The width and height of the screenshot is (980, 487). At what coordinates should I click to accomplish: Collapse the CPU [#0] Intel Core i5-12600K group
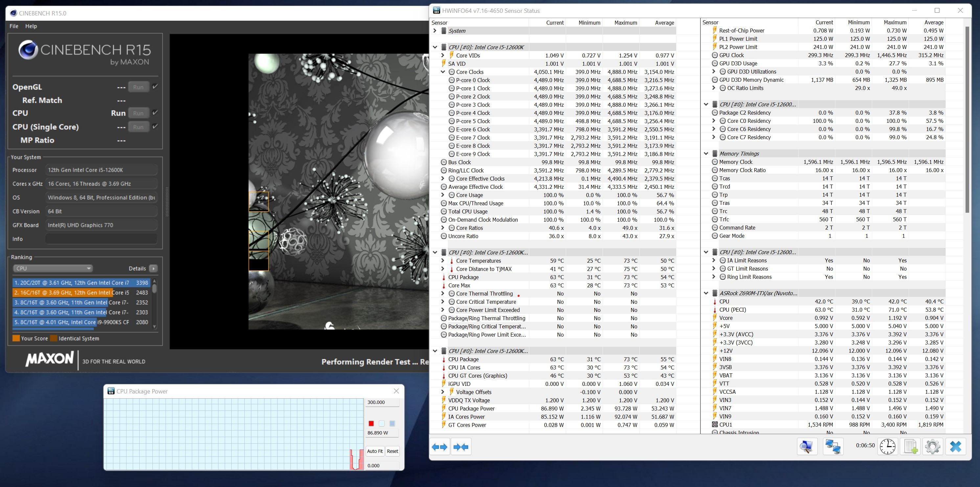[435, 47]
